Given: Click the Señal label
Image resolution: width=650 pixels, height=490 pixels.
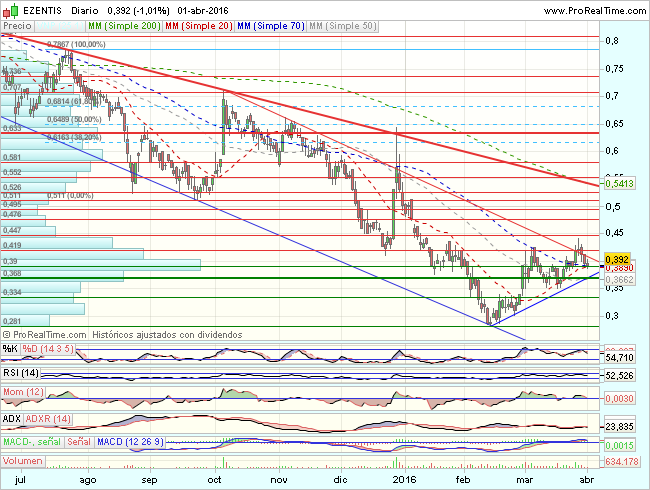Looking at the screenshot, I should 79,442.
